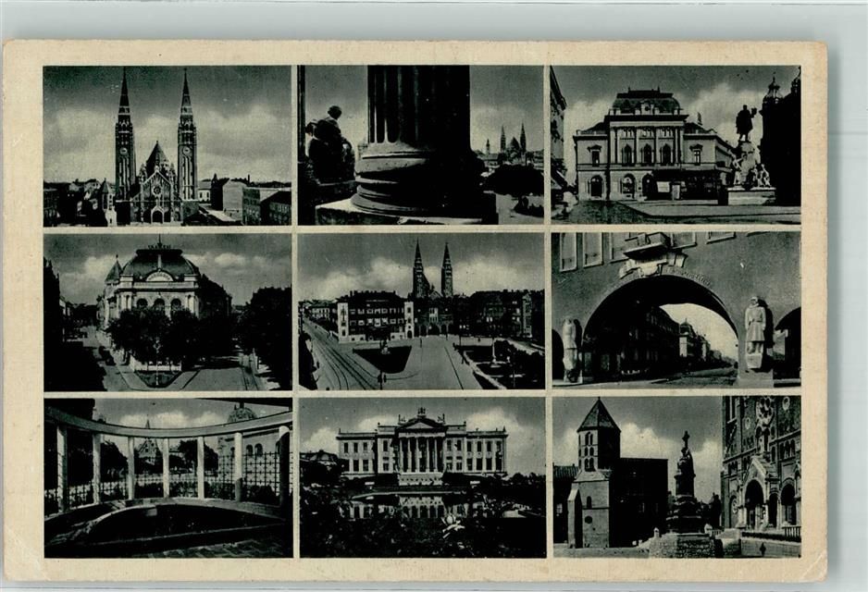Select the column base and statue photo
Viewport: 868px width, 592px height.
pyautogui.click(x=421, y=145)
